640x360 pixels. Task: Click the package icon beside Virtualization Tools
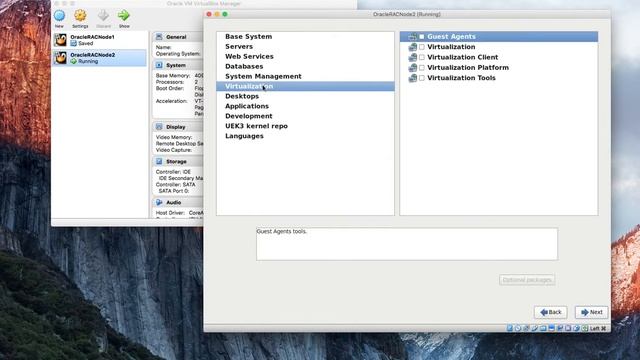[413, 78]
